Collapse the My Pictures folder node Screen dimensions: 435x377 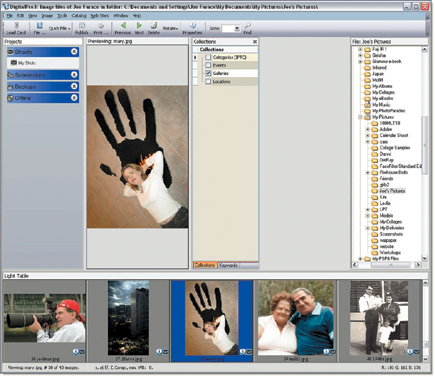click(x=360, y=117)
